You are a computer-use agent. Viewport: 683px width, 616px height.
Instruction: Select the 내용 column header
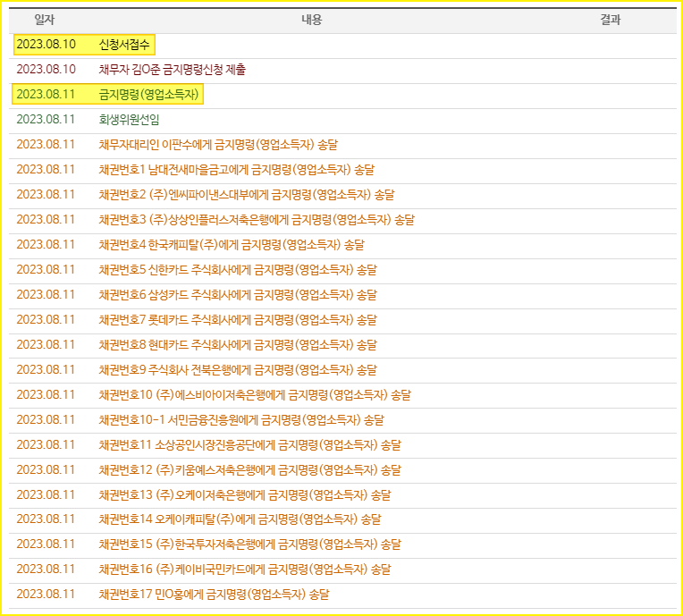[311, 20]
